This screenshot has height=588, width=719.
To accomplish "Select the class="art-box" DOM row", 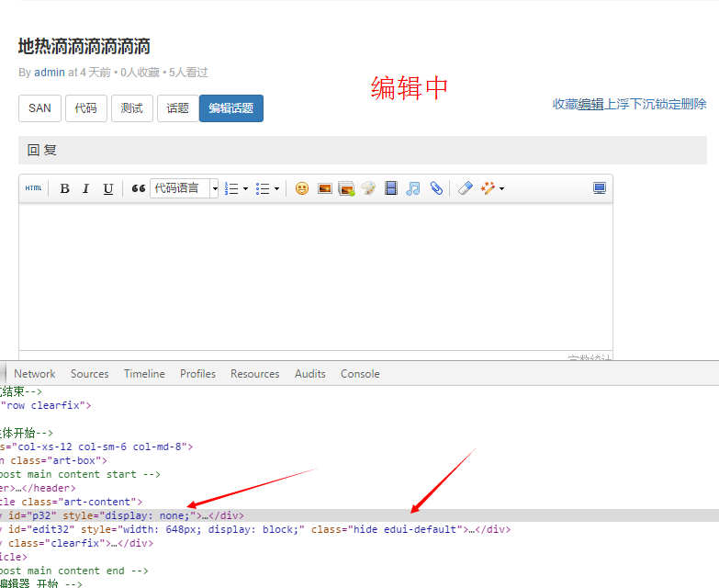I will pos(360,460).
